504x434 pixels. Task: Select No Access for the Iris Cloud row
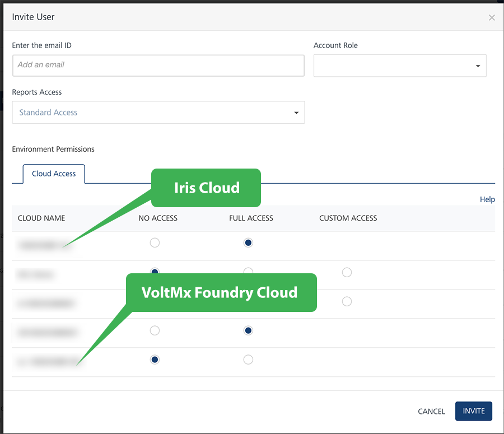(155, 242)
